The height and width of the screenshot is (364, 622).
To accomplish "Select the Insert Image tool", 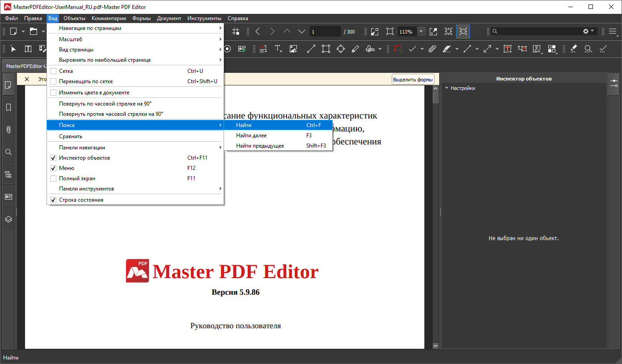I will [293, 49].
